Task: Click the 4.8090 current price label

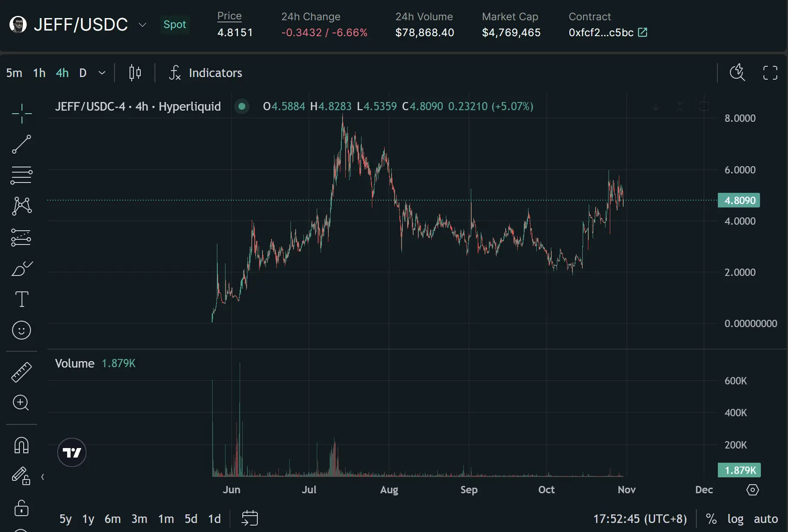Action: [739, 201]
